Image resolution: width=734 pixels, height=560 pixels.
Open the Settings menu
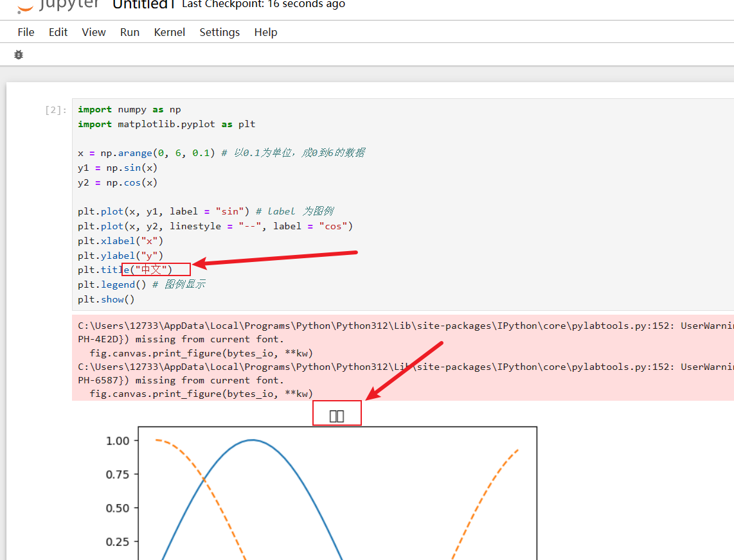point(220,32)
